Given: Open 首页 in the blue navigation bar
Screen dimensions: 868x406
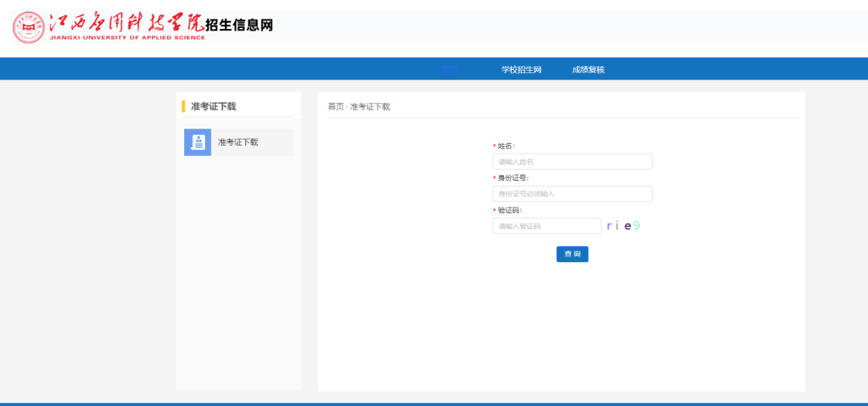Looking at the screenshot, I should (449, 69).
